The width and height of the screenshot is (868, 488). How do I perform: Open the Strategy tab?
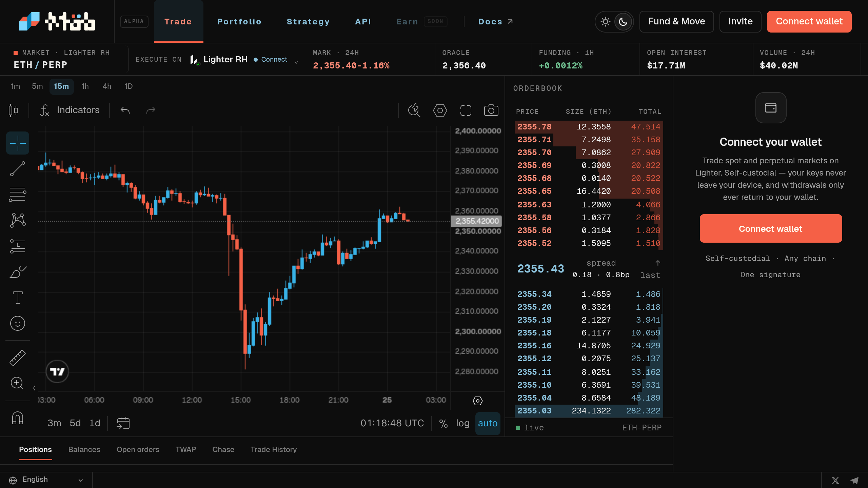coord(308,22)
